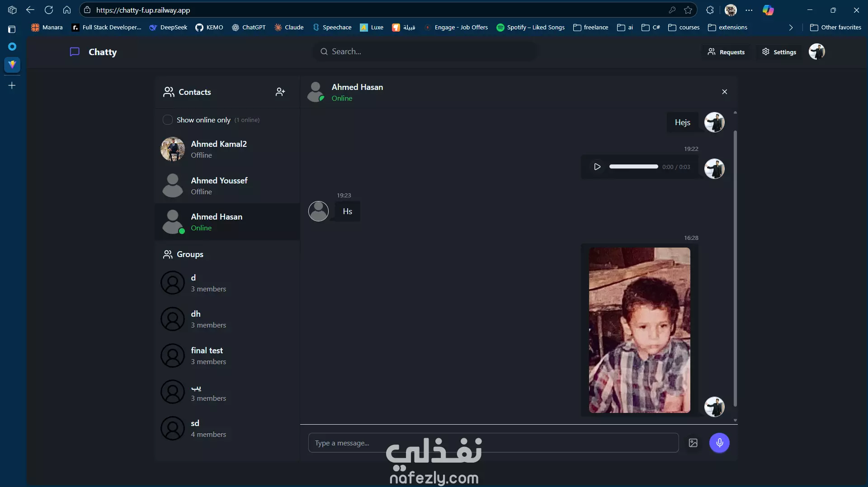This screenshot has height=487, width=868.
Task: Open browser profile picture icon
Action: pos(731,10)
